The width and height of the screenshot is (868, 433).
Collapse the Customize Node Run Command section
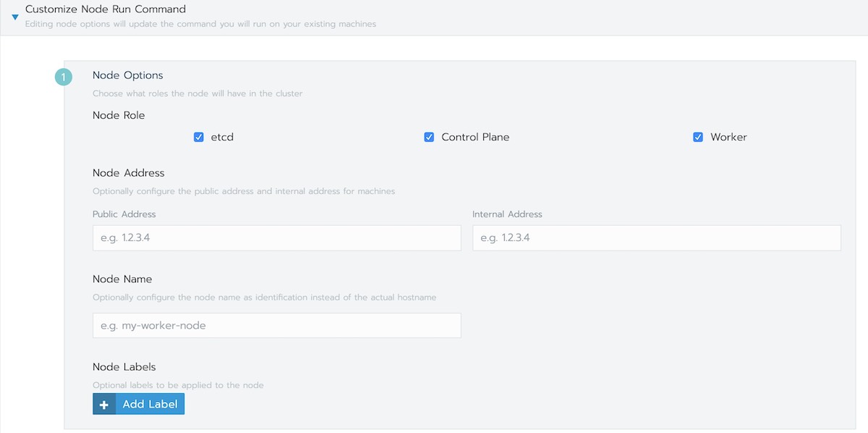(x=14, y=17)
